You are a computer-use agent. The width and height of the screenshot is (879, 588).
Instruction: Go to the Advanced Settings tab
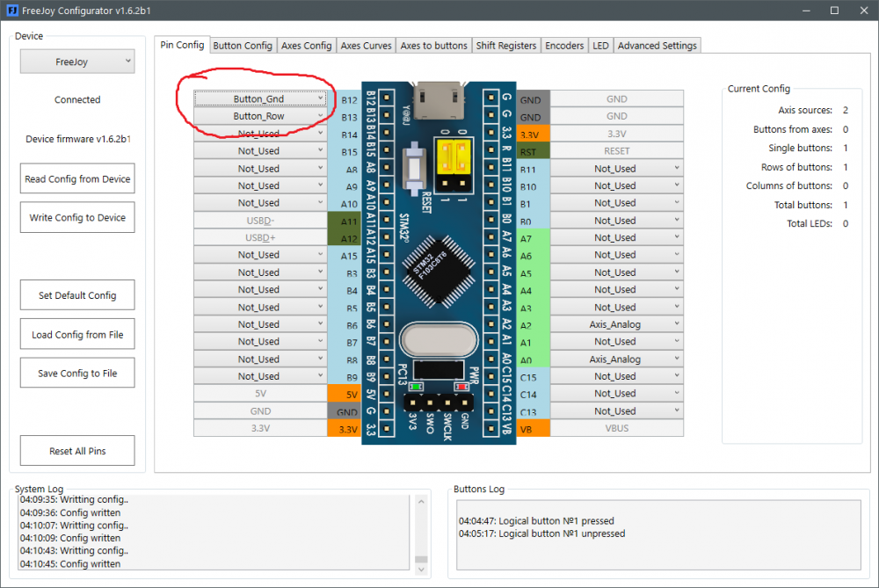tap(657, 46)
